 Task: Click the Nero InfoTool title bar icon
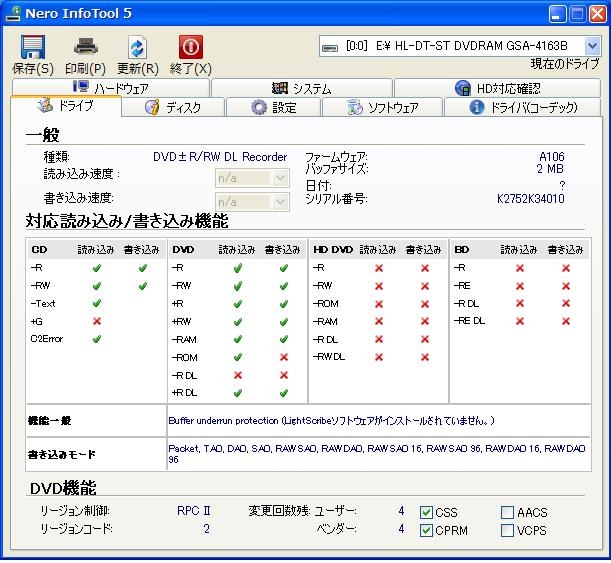pyautogui.click(x=13, y=14)
